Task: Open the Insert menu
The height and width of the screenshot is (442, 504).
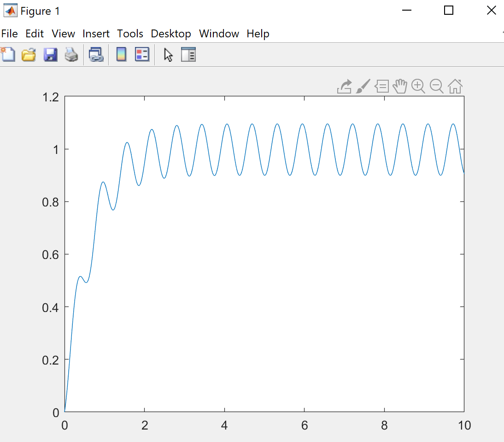Action: 96,34
